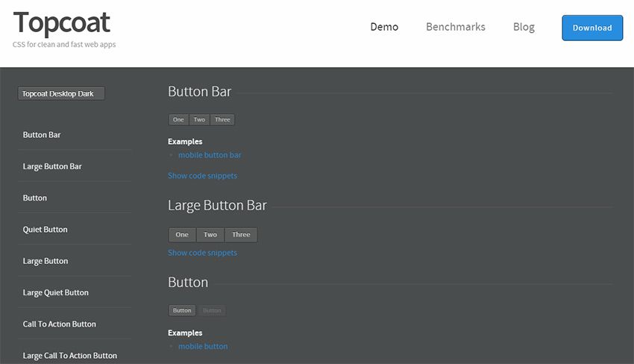This screenshot has height=364, width=634.
Task: Open the mobile button example link
Action: click(203, 346)
